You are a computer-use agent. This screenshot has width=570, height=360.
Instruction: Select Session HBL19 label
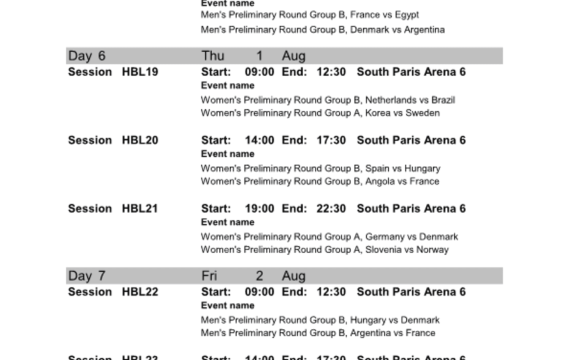coord(113,72)
